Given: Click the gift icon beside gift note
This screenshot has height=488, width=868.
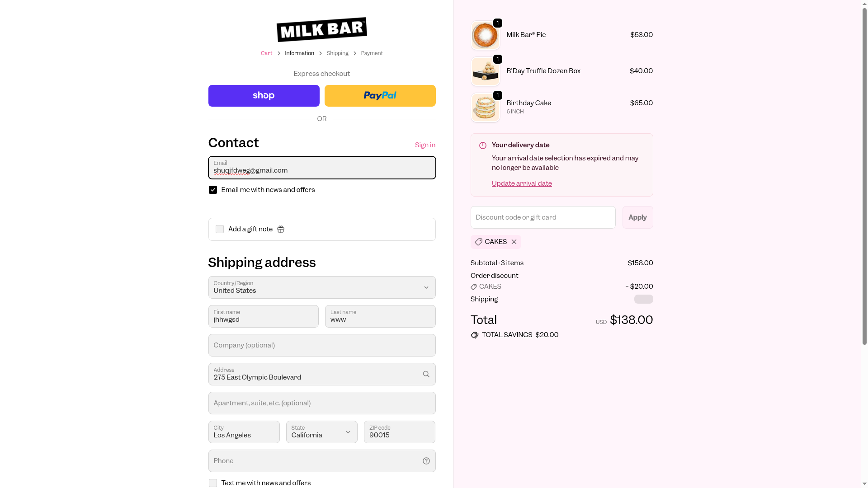Looking at the screenshot, I should point(281,230).
